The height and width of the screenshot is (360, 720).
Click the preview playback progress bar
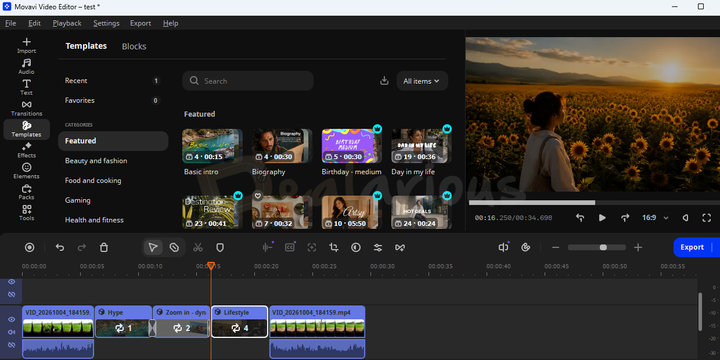(594, 202)
